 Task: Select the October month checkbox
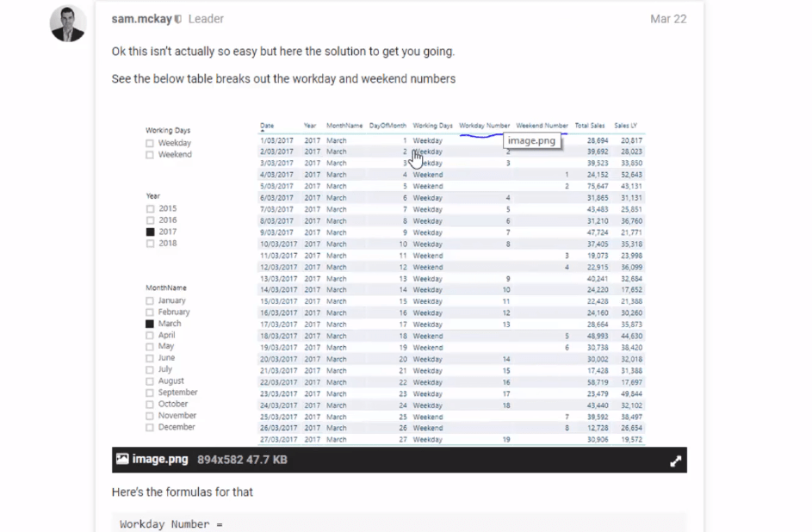click(x=150, y=405)
